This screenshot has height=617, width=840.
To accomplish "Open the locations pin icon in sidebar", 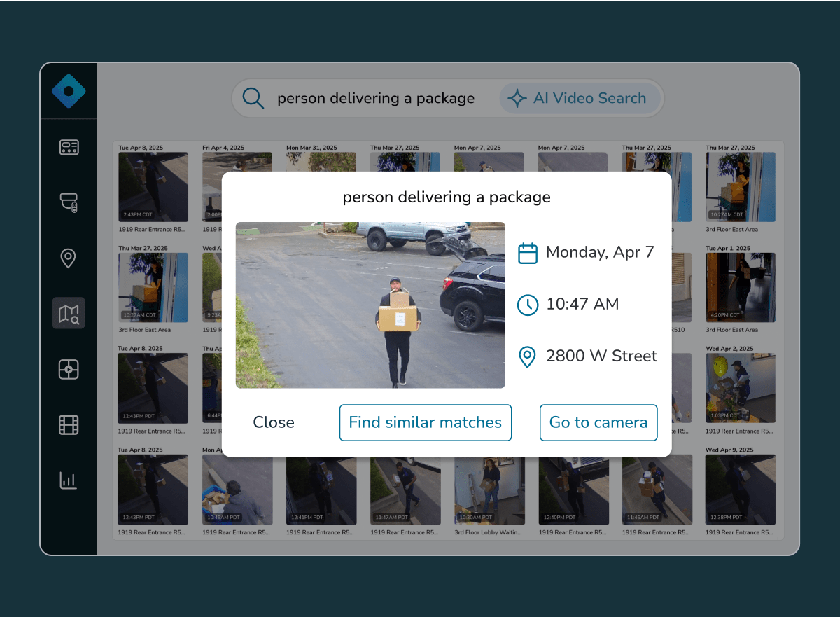I will coord(68,258).
